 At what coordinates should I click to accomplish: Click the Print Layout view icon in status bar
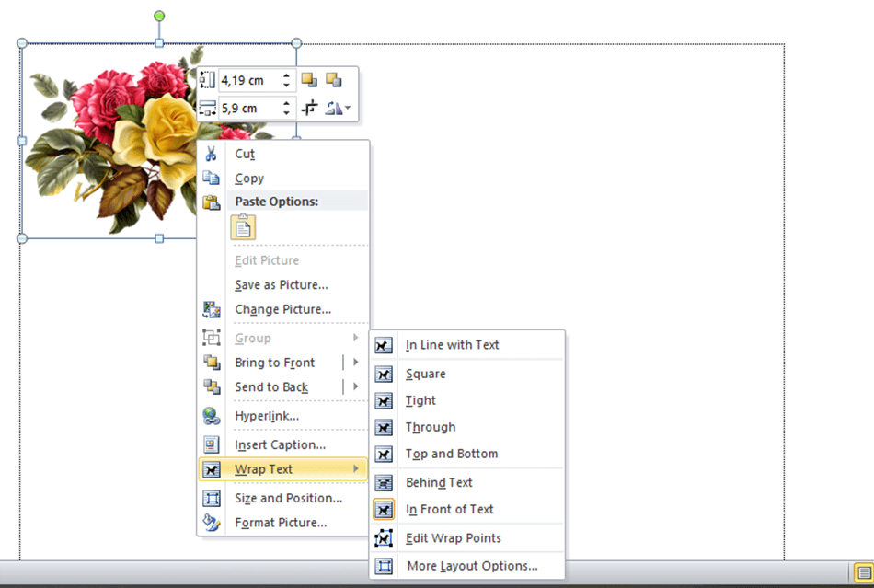point(863,572)
